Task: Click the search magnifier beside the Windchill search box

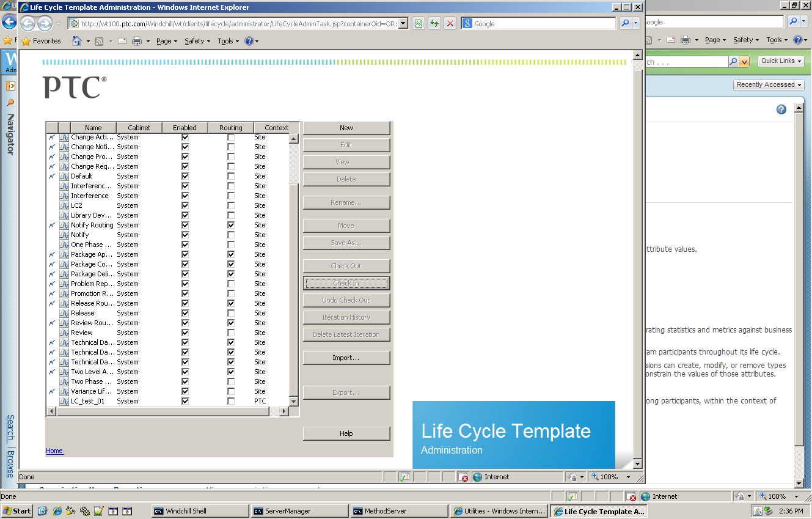Action: click(733, 62)
